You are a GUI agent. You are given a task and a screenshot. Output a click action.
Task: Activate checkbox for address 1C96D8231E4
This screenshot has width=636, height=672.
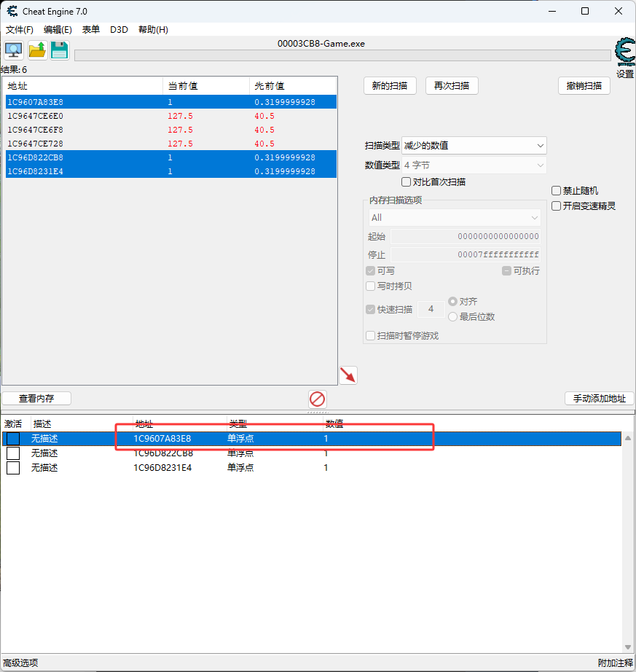(x=13, y=468)
